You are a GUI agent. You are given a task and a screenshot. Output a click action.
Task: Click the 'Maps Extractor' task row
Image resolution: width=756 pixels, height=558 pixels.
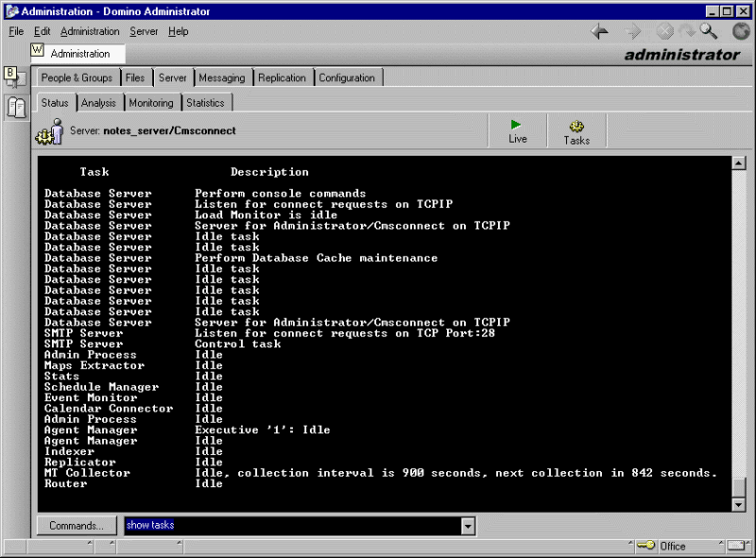[133, 365]
